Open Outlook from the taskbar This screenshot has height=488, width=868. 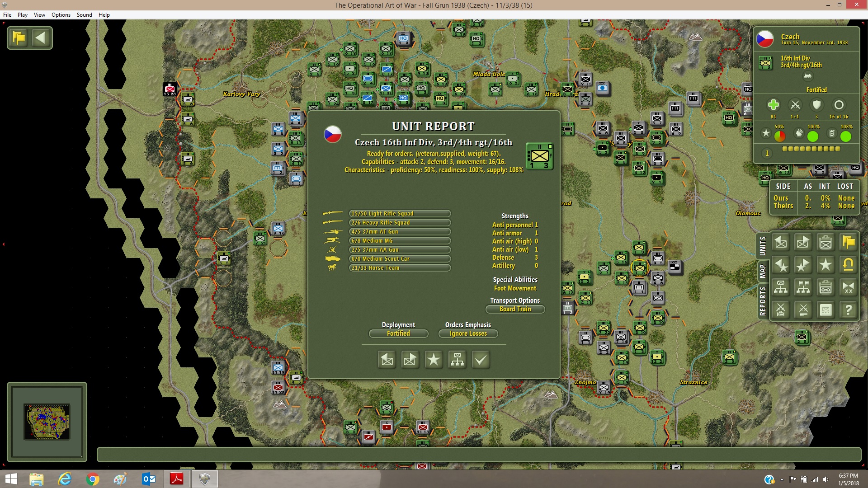click(148, 479)
